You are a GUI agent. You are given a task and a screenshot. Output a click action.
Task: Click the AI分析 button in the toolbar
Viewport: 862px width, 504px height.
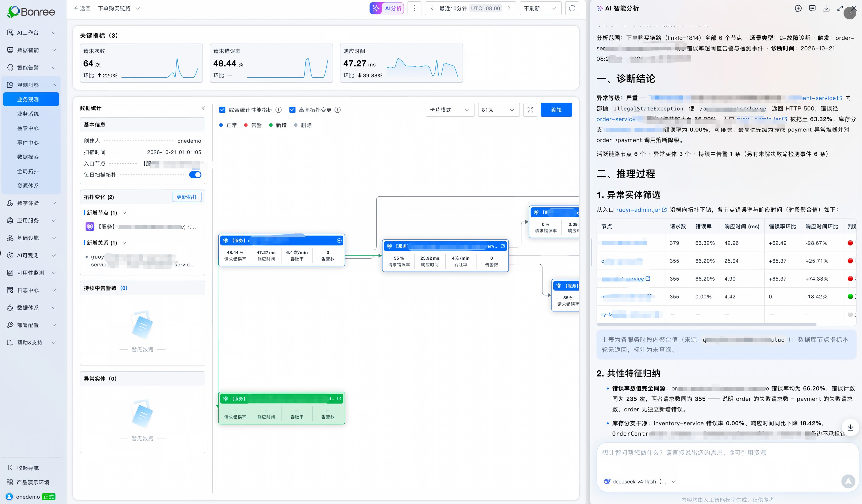387,8
